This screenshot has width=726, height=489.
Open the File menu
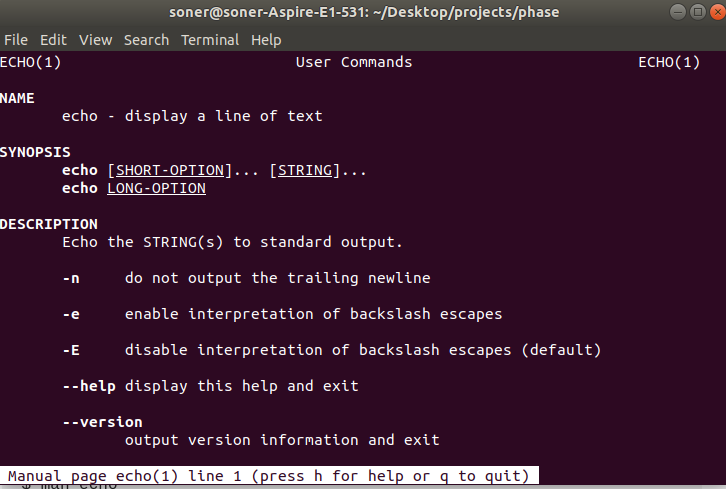click(15, 40)
